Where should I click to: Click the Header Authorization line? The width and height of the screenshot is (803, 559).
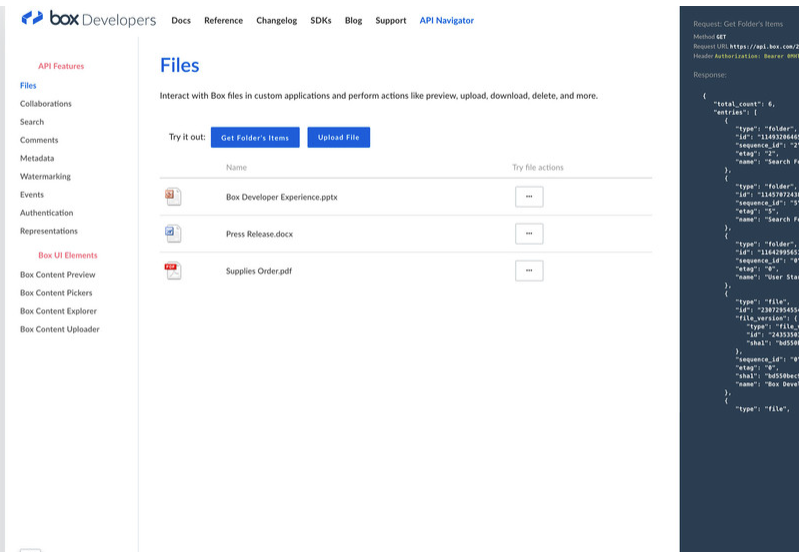click(x=746, y=56)
